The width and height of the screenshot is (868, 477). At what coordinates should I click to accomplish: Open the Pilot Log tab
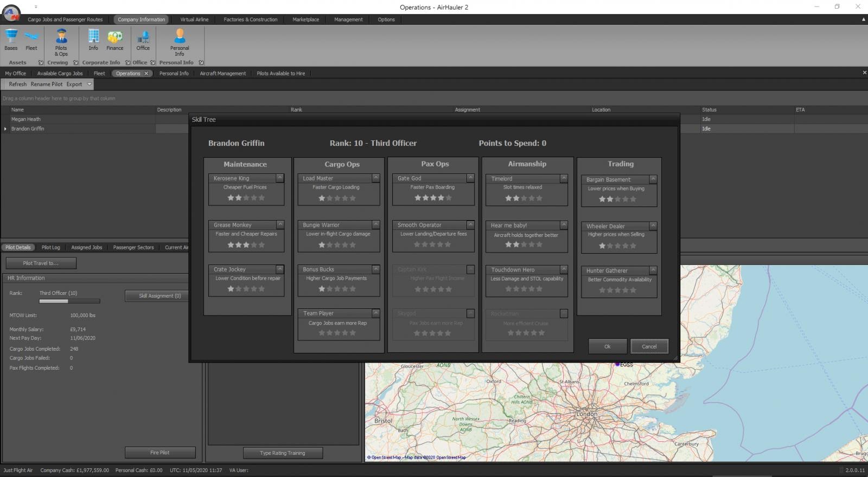tap(50, 247)
